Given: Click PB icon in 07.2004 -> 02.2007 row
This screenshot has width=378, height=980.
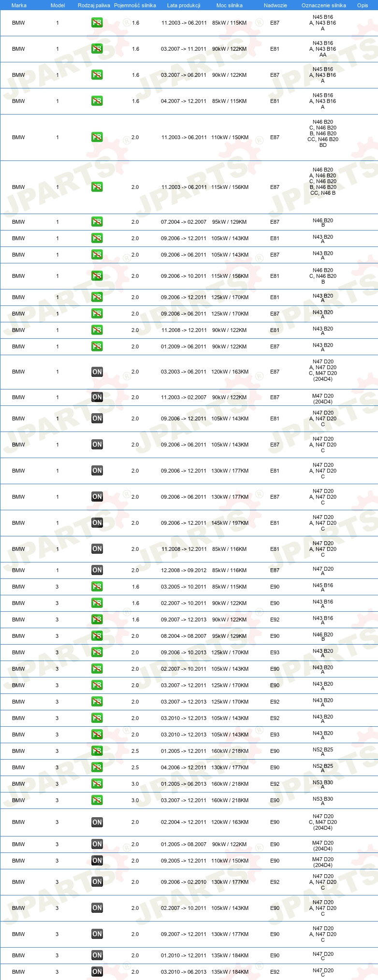Looking at the screenshot, I should (97, 222).
